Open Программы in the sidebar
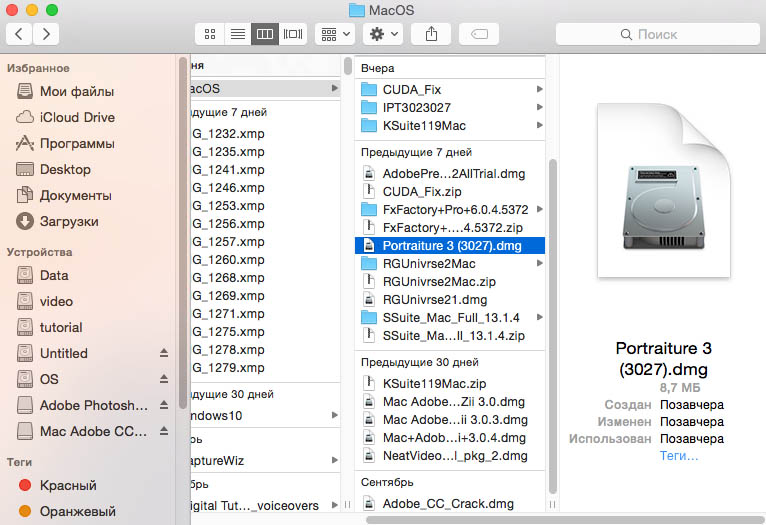The image size is (766, 525). pos(77,143)
